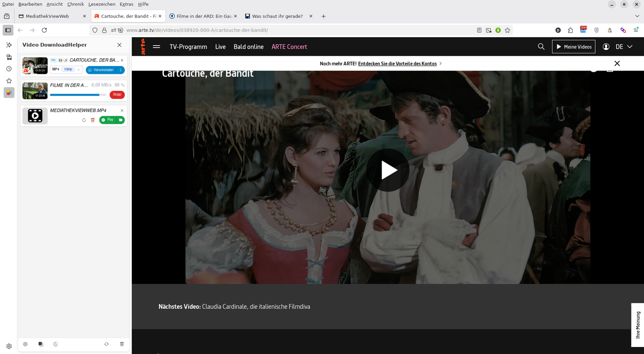Toggle reader view in the address bar

[479, 30]
